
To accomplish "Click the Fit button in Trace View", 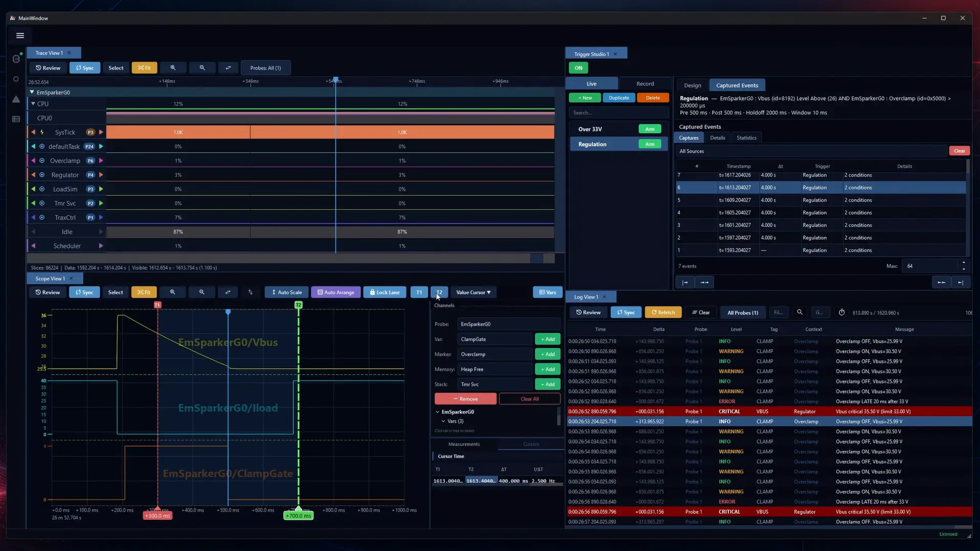I will (x=144, y=68).
